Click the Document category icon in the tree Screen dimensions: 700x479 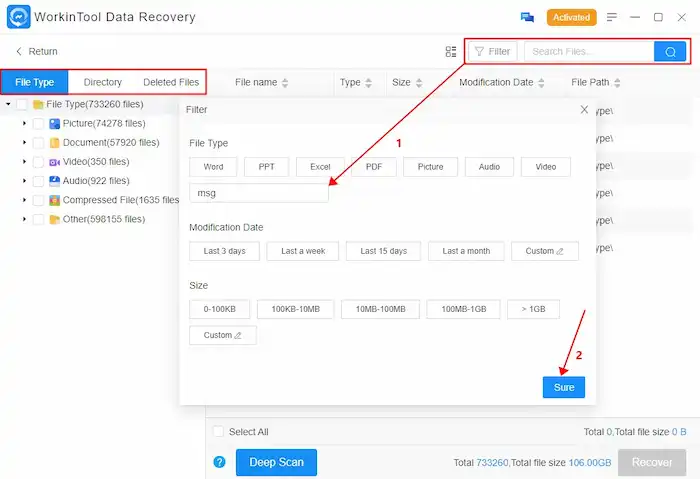[54, 143]
